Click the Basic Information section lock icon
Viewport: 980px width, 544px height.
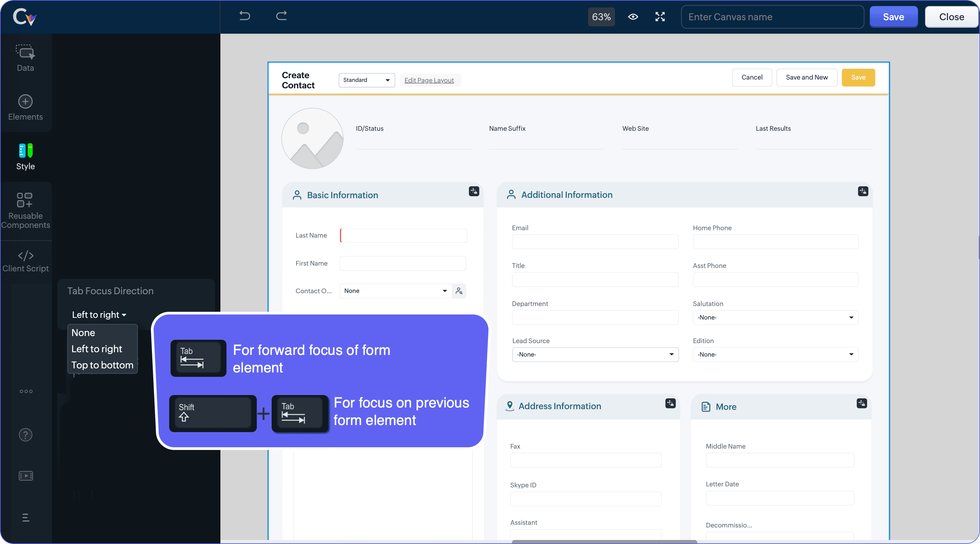pyautogui.click(x=473, y=191)
